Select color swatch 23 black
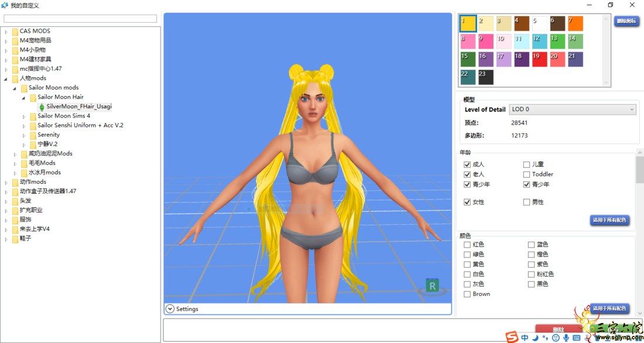 [x=486, y=77]
